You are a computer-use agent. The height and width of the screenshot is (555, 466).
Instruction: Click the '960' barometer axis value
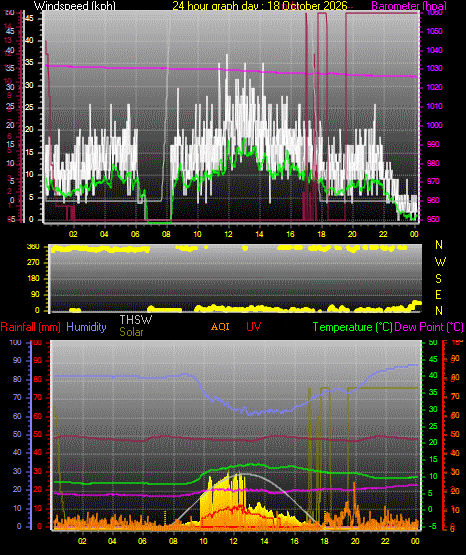434,200
